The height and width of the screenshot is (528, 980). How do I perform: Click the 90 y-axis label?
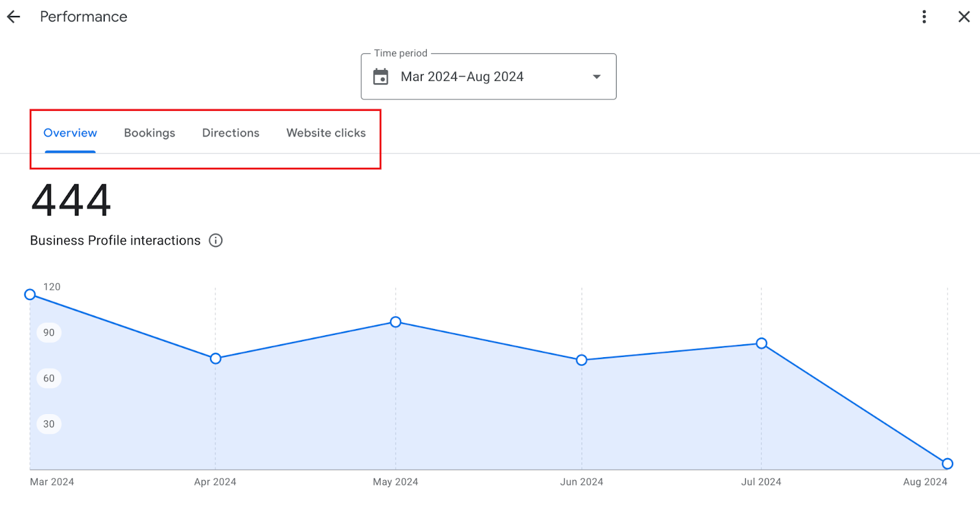click(x=49, y=333)
